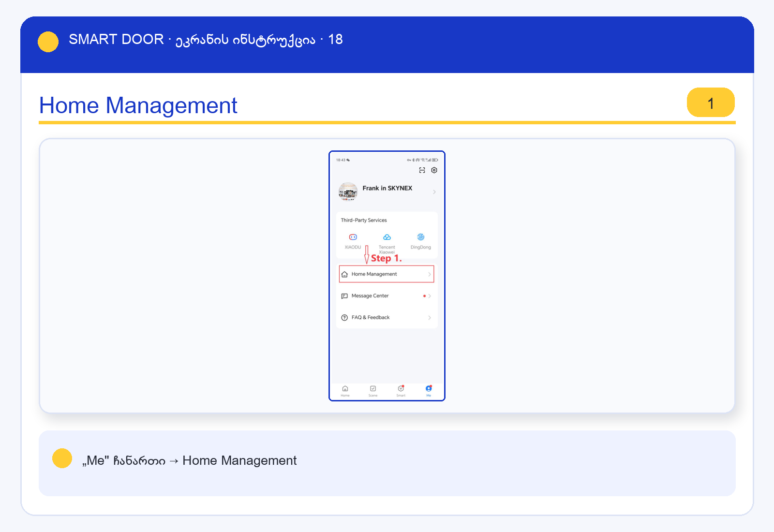Tap the FAQ & Feedback question icon
Image resolution: width=774 pixels, height=532 pixels.
344,318
